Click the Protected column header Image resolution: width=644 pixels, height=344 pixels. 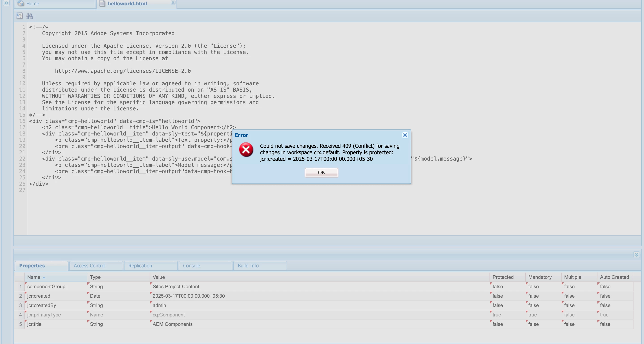pos(503,277)
